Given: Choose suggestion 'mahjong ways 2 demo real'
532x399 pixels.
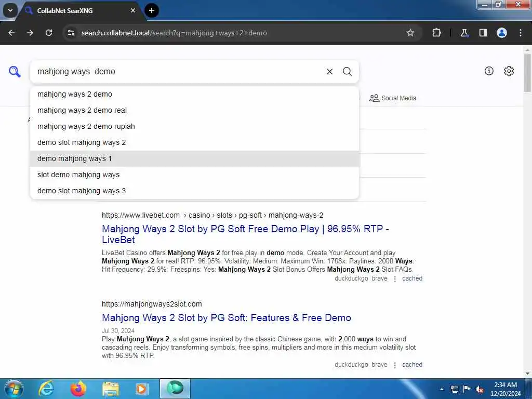Looking at the screenshot, I should (x=194, y=110).
